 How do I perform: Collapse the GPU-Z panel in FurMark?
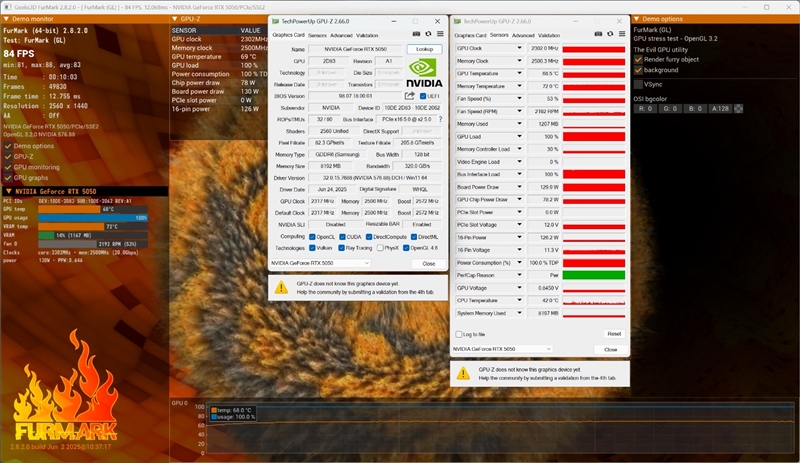(x=175, y=19)
